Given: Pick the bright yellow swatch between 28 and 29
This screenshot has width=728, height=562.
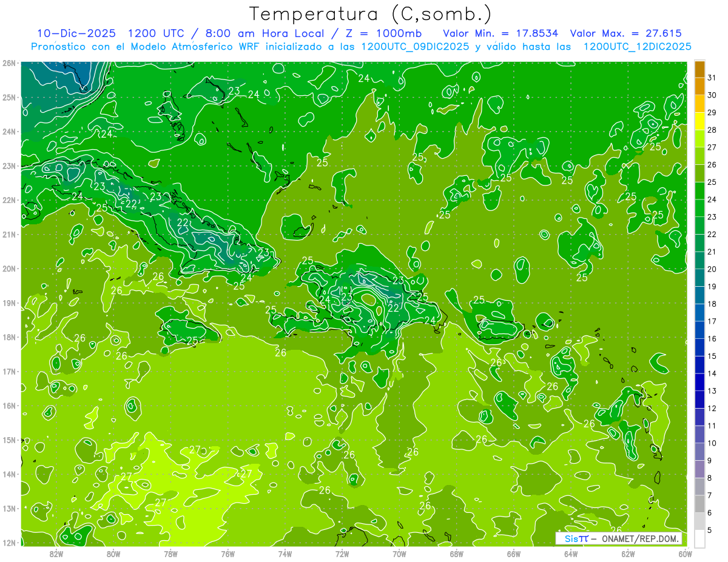Looking at the screenshot, I should click(x=699, y=121).
